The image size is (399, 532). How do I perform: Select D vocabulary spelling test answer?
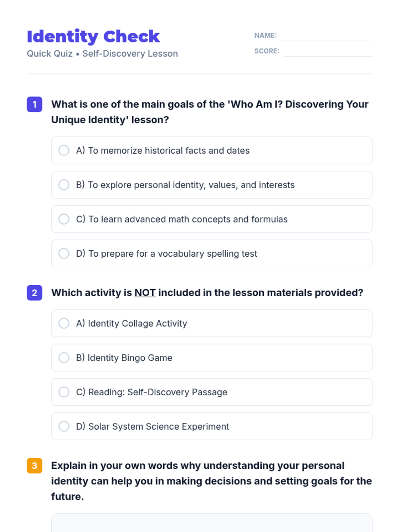coord(64,253)
